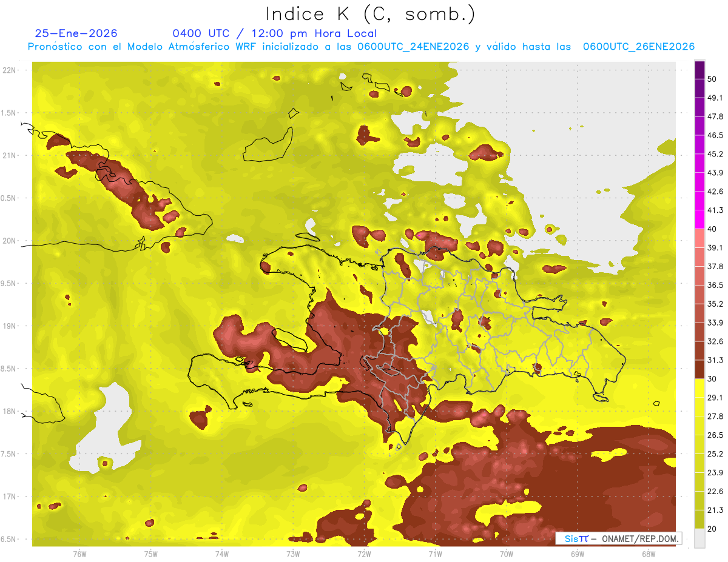Image resolution: width=728 pixels, height=562 pixels.
Task: Select the "68W" longitude label
Action: [x=648, y=554]
